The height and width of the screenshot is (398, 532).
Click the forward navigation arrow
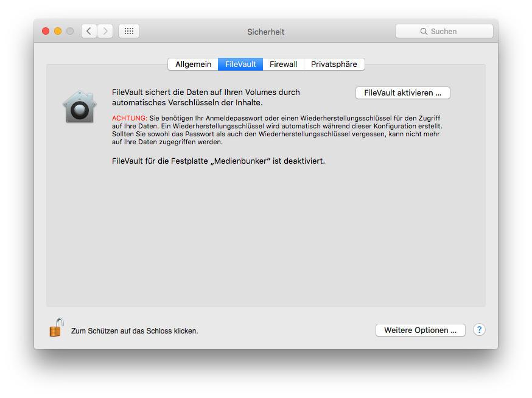click(106, 31)
